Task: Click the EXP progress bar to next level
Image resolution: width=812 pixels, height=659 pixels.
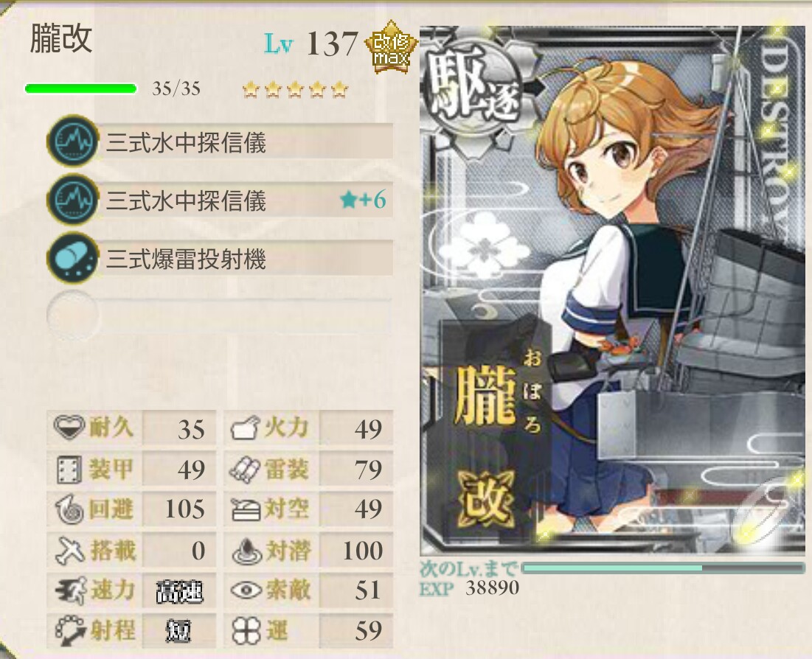Action: (663, 568)
